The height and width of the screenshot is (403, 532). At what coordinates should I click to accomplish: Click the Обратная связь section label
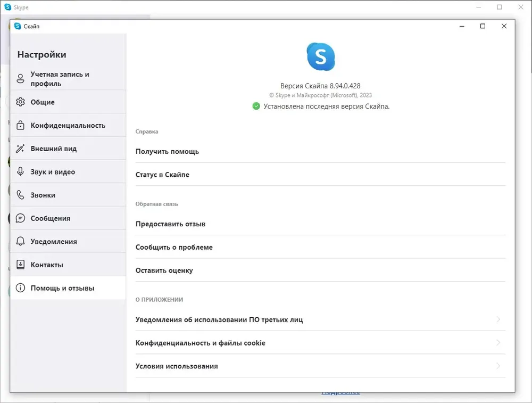tap(156, 204)
